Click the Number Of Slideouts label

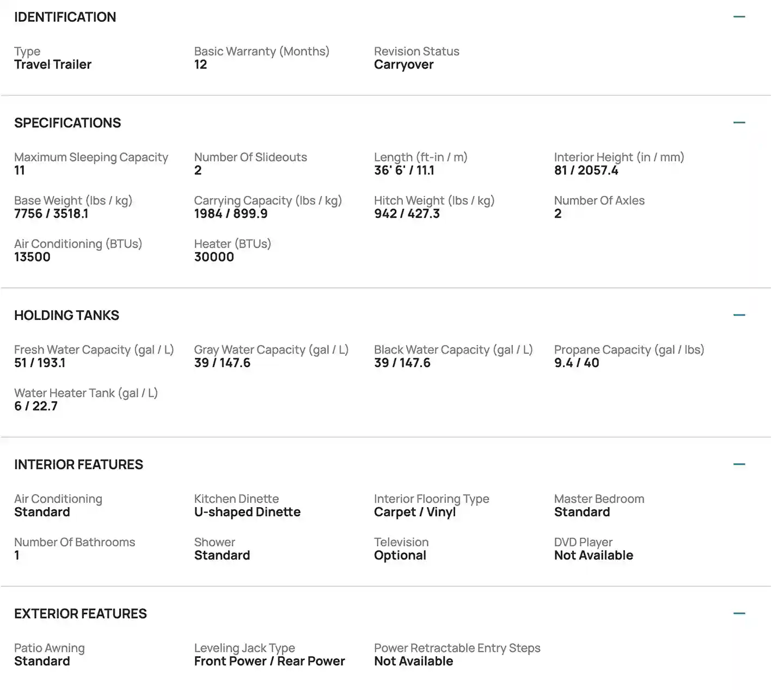click(x=250, y=157)
